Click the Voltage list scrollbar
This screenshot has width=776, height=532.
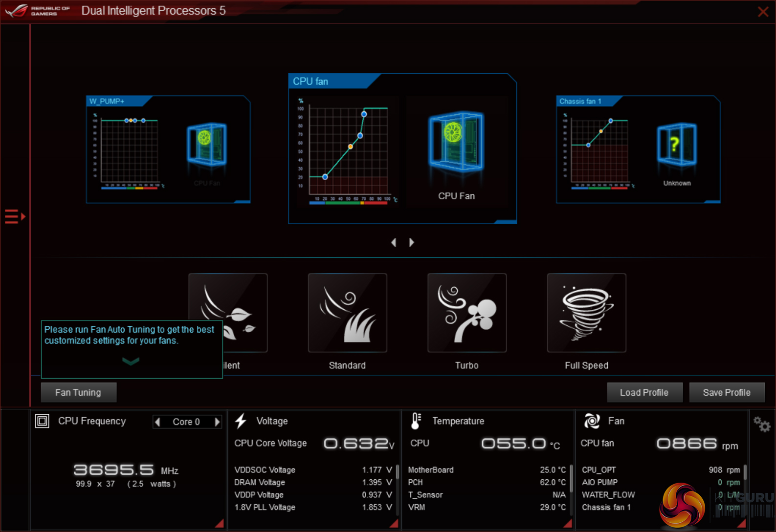tap(397, 472)
